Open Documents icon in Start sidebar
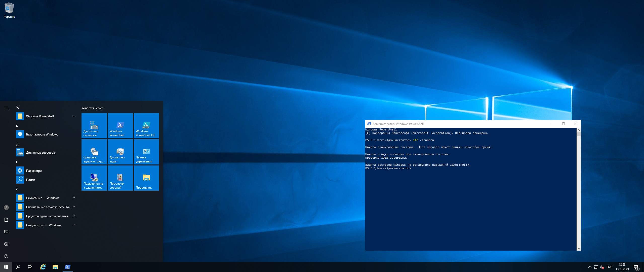This screenshot has height=272, width=644. (x=6, y=220)
